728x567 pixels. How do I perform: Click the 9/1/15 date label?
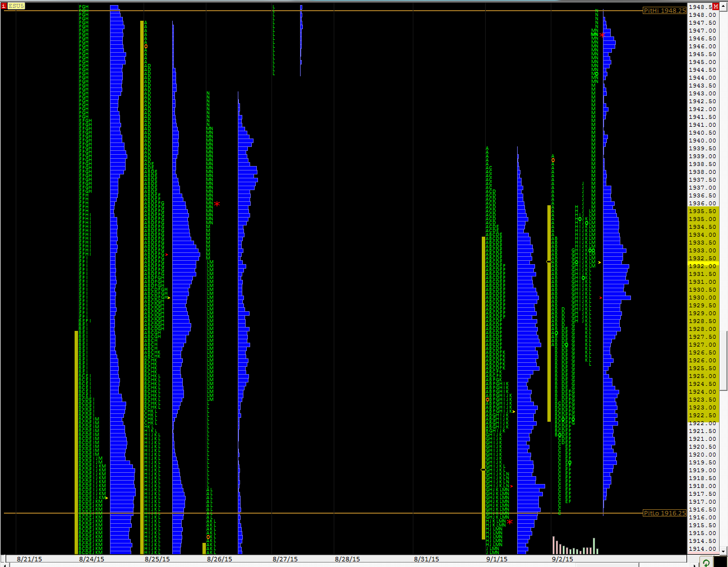[x=496, y=559]
